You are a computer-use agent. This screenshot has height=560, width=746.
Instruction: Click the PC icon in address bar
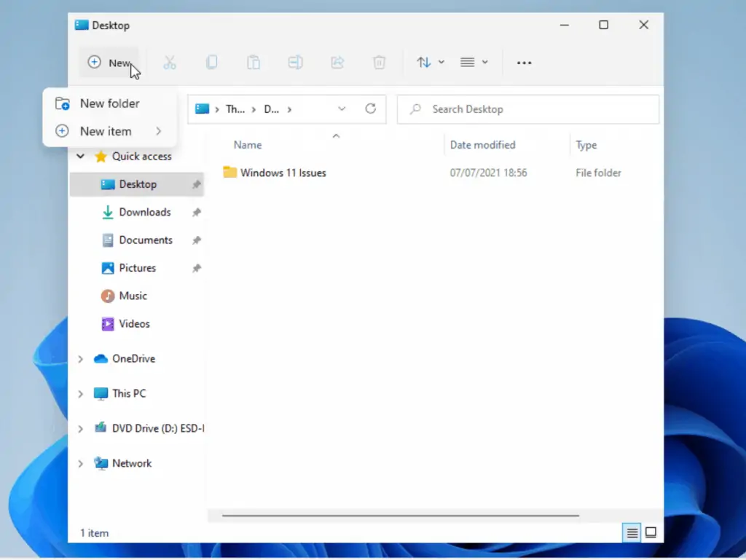[x=202, y=109]
